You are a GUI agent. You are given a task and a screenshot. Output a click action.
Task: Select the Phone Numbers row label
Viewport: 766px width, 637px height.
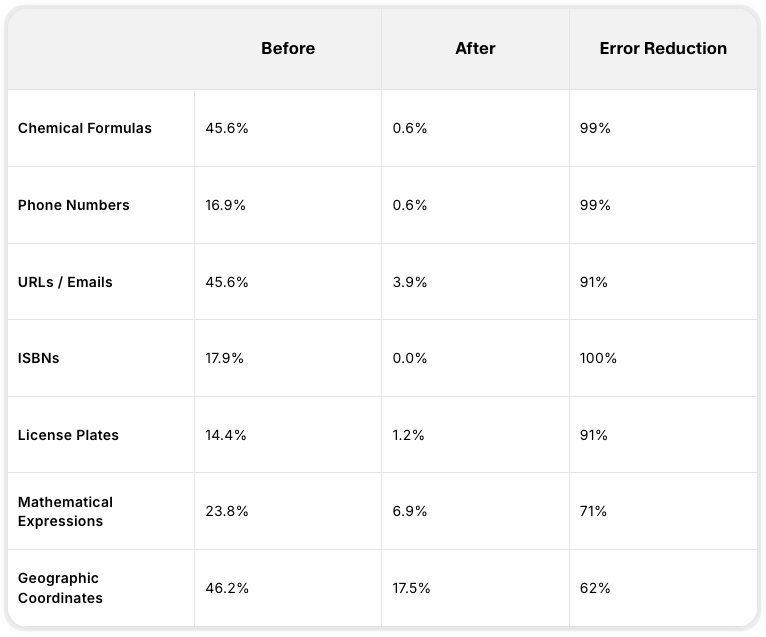(x=73, y=205)
